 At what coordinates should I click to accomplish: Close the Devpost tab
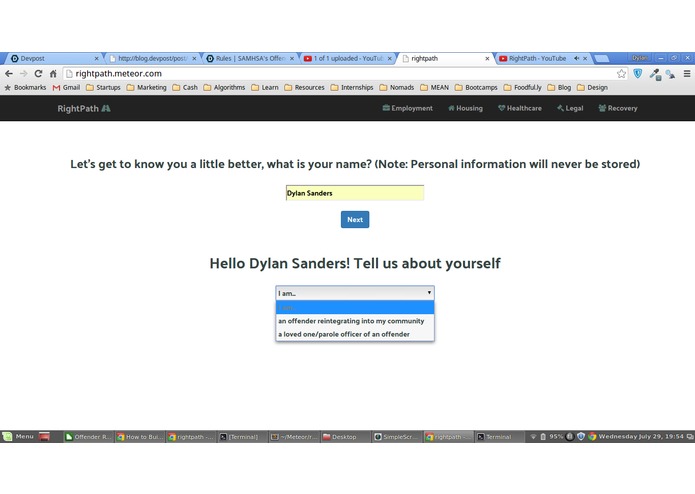point(96,58)
